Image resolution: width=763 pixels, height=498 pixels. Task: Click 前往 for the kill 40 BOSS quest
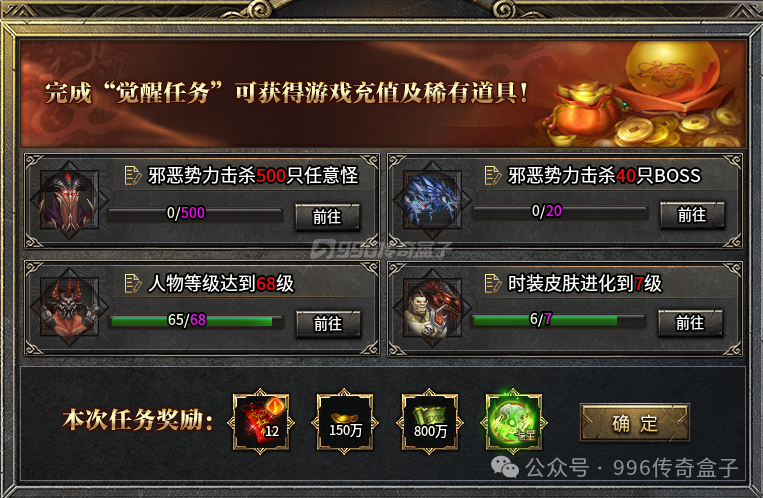(x=692, y=215)
